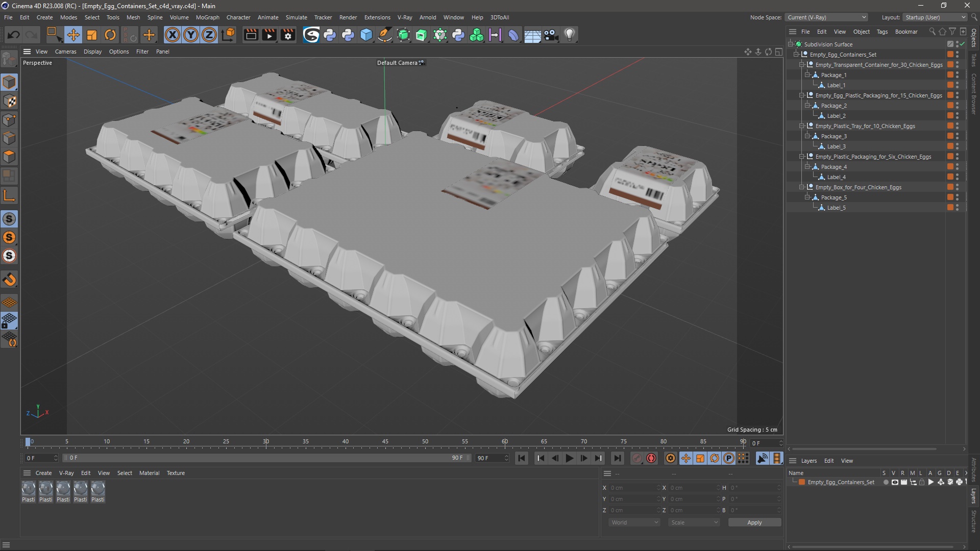This screenshot has height=551, width=980.
Task: Click the viewport maximize toggle icon
Action: (x=778, y=52)
